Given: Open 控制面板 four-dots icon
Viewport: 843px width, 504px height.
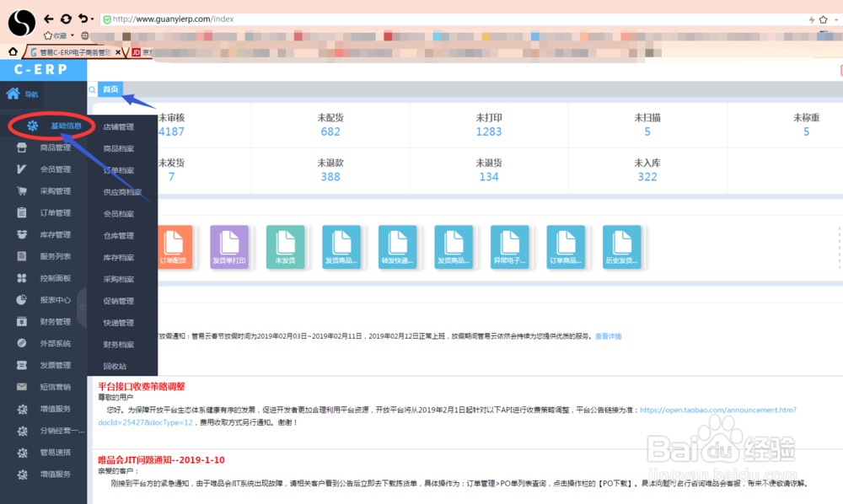Looking at the screenshot, I should click(x=22, y=278).
